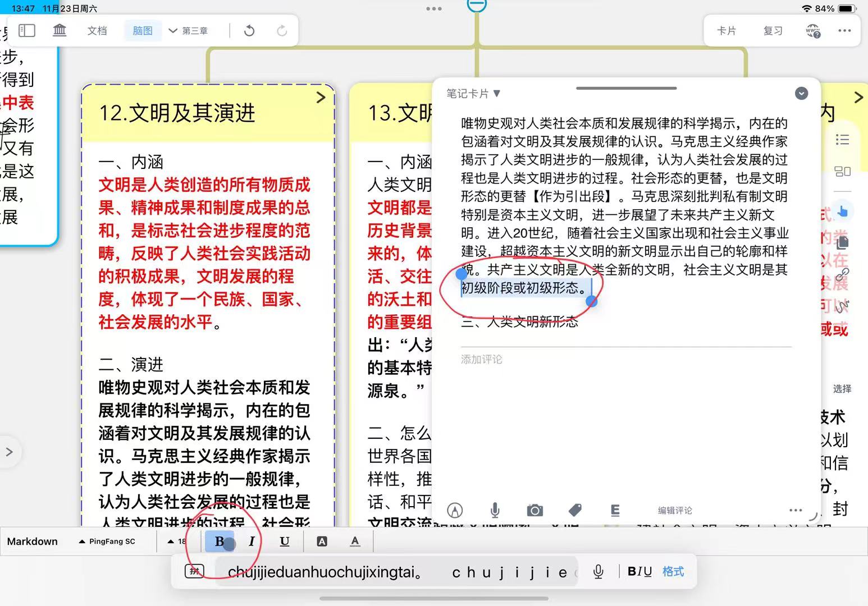The image size is (868, 606).
Task: Select the card layout icon in side toolbar
Action: pos(842,171)
